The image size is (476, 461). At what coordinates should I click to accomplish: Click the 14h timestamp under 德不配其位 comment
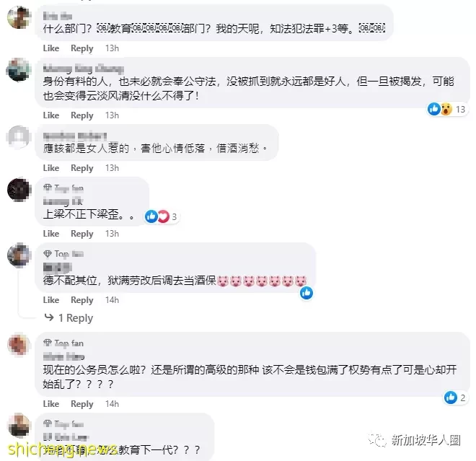tap(112, 300)
